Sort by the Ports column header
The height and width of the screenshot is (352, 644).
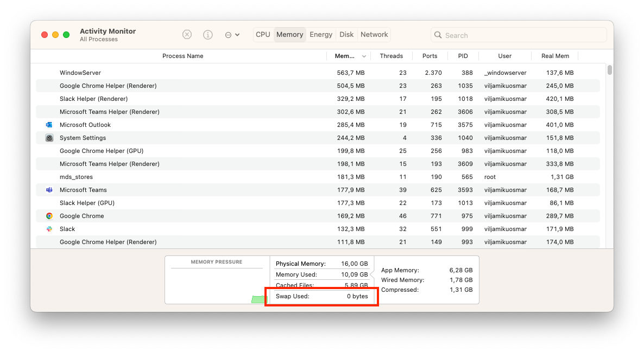(430, 56)
